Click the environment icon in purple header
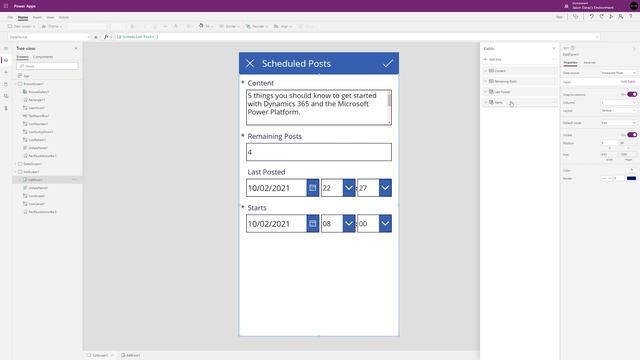The image size is (640, 360). (566, 6)
